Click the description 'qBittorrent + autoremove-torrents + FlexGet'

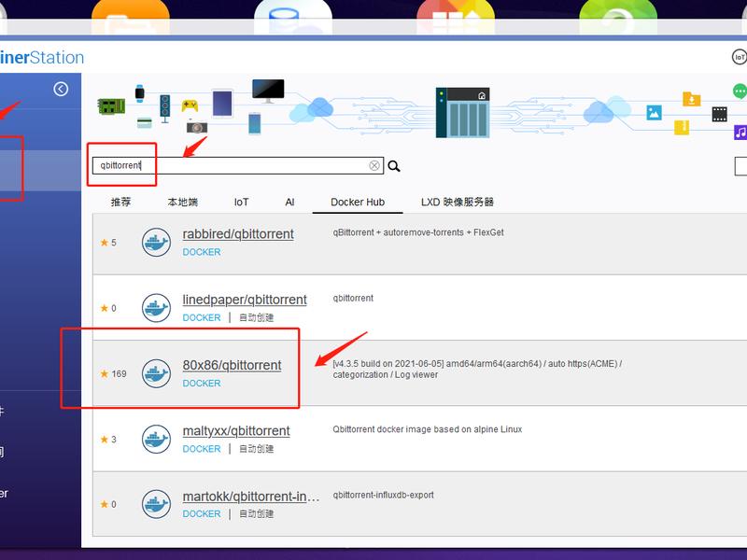tap(418, 232)
